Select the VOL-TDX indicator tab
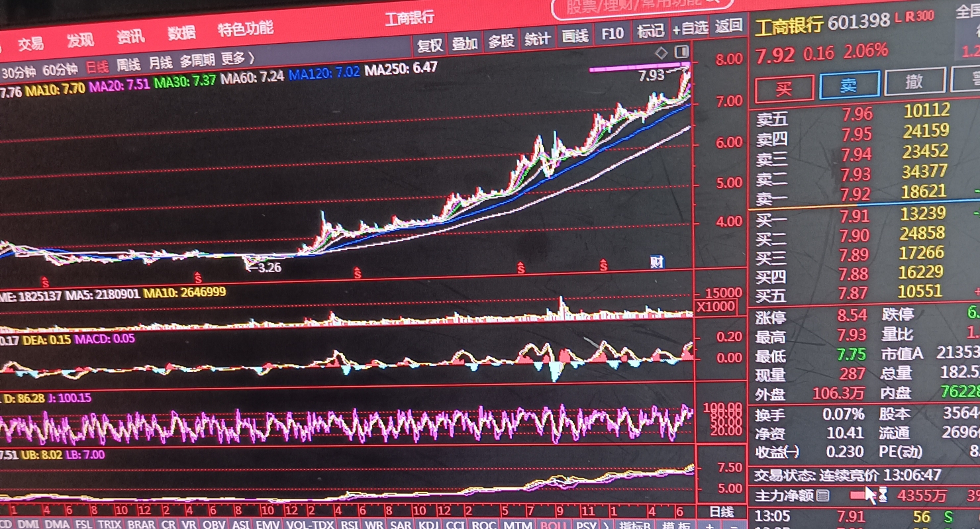 [x=310, y=524]
